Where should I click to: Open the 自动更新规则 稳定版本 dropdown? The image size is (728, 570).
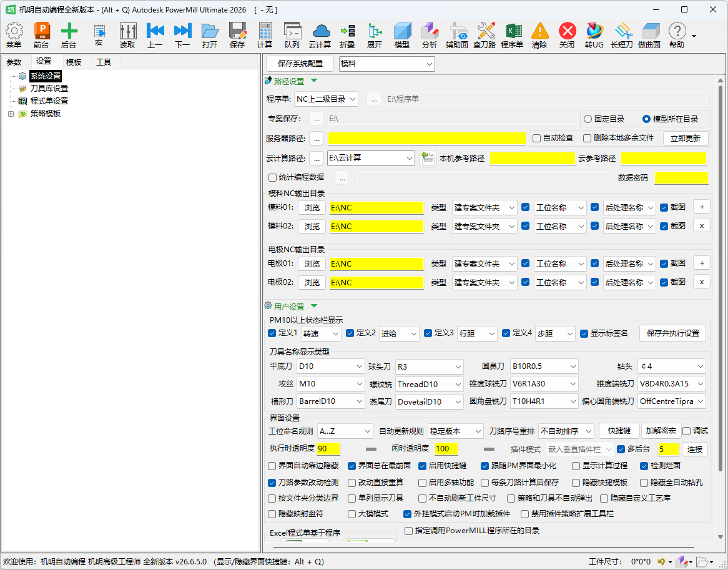pos(456,431)
